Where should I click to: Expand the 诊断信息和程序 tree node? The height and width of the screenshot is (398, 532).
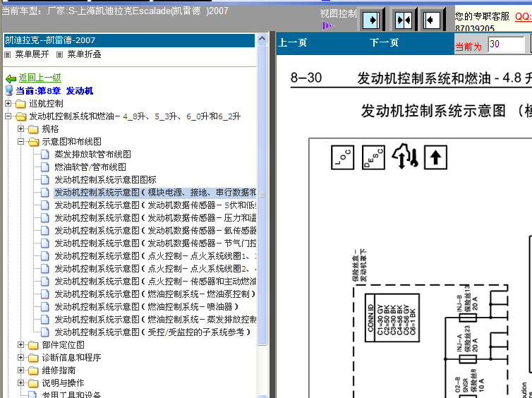(x=20, y=357)
